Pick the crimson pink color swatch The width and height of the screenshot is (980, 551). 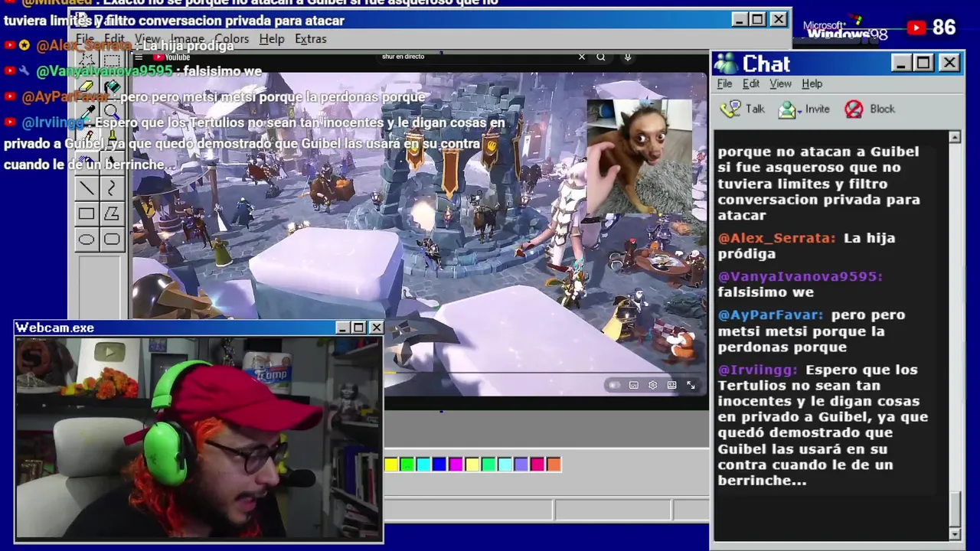(x=537, y=464)
